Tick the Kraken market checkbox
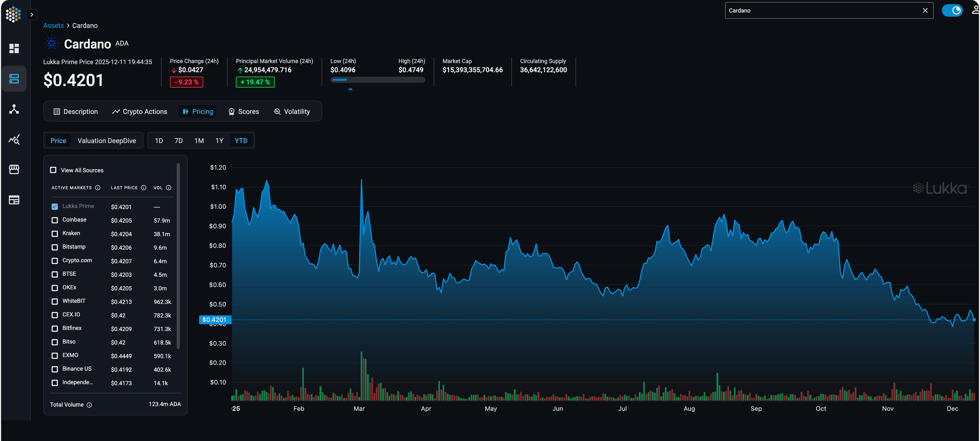Viewport: 980px width, 441px height. (x=55, y=234)
